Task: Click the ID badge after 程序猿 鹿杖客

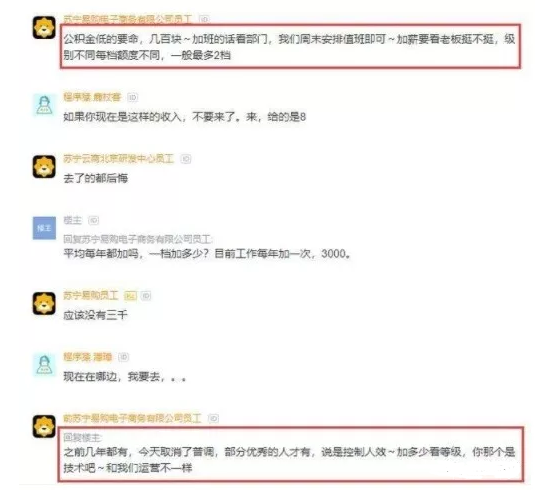Action: [x=132, y=97]
